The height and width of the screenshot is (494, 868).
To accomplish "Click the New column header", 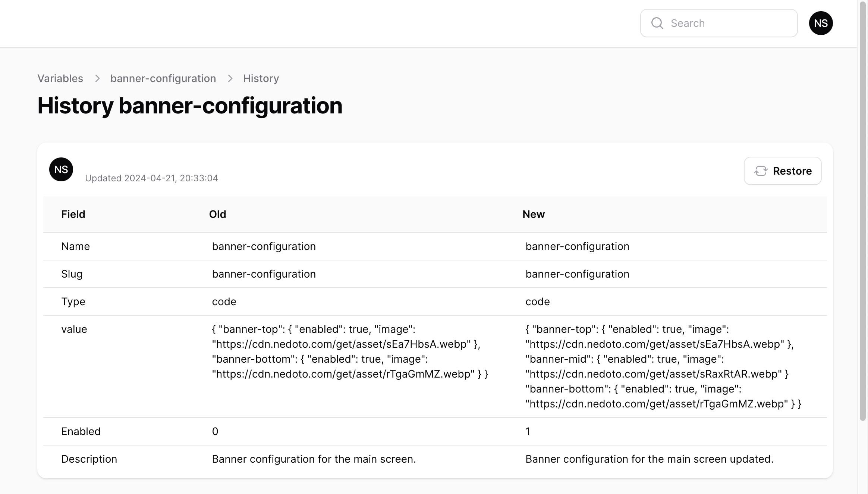I will 534,214.
